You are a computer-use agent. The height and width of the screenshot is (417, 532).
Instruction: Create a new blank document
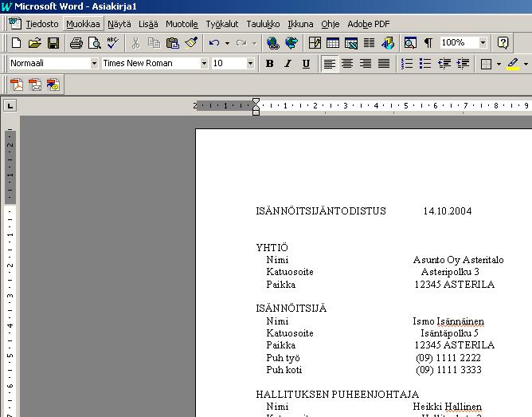pyautogui.click(x=16, y=43)
